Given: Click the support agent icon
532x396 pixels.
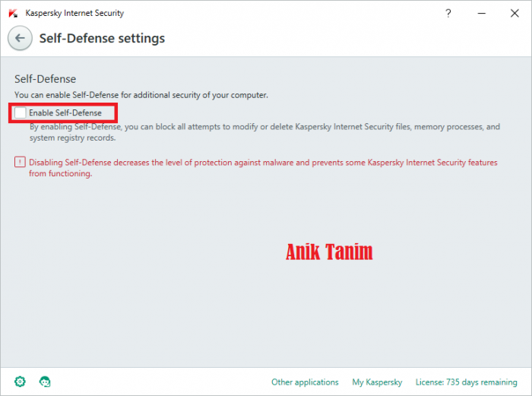Looking at the screenshot, I should coord(45,381).
